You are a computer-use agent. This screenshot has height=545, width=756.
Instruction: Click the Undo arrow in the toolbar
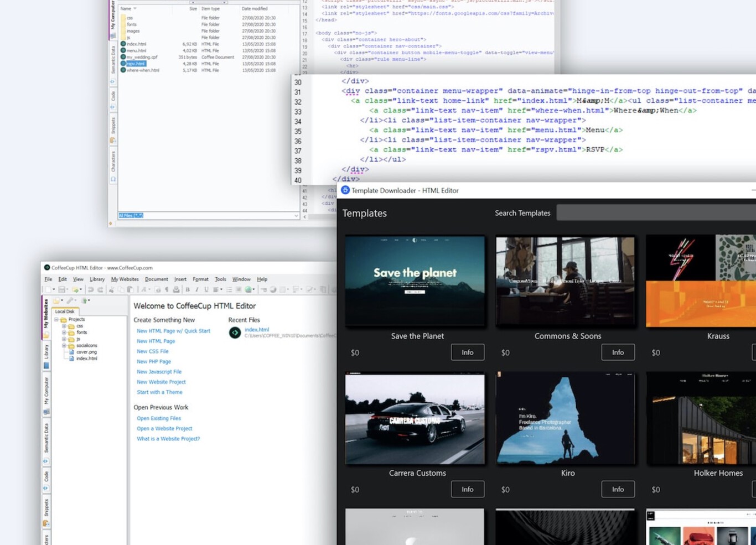pos(91,290)
